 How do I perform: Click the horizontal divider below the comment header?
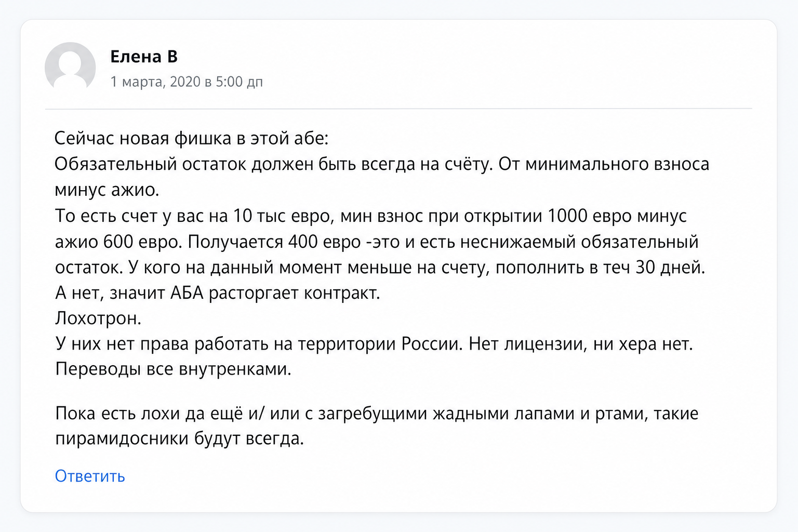(x=398, y=109)
